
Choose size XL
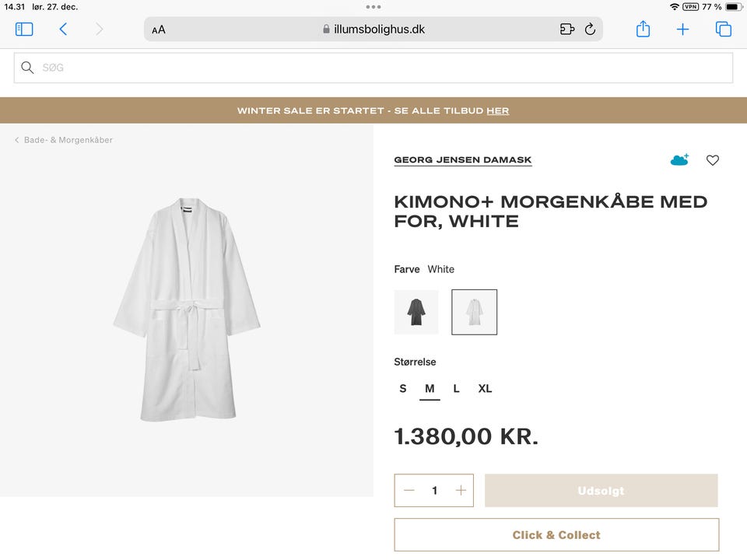485,389
